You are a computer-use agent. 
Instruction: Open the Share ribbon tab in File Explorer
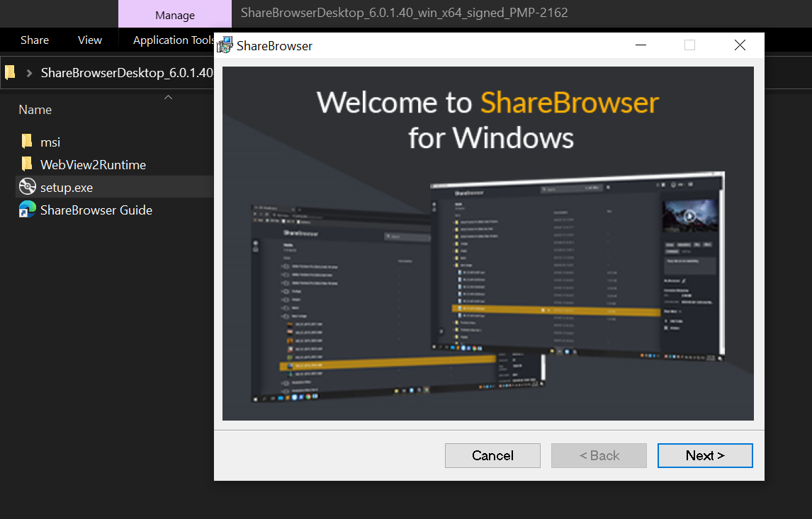tap(35, 40)
